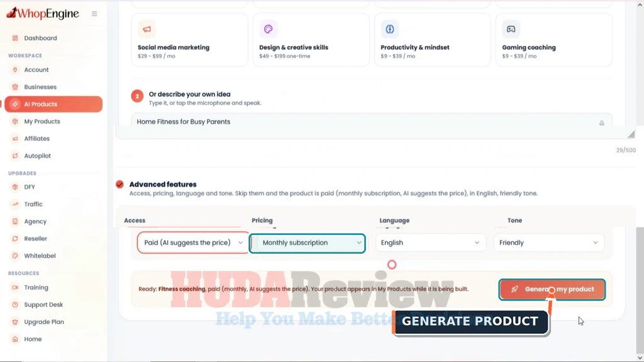The image size is (644, 362).
Task: Click the Reseller refresh icon
Action: [x=15, y=239]
